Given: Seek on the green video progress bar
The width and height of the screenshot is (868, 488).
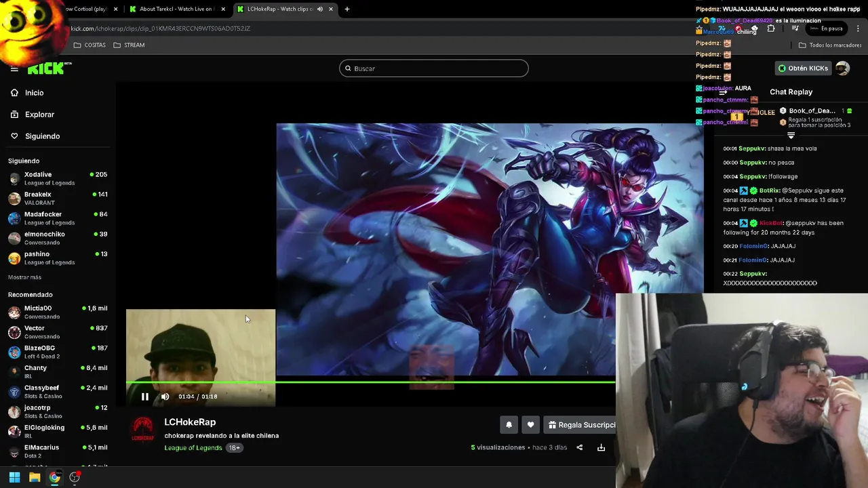Looking at the screenshot, I should [x=370, y=382].
